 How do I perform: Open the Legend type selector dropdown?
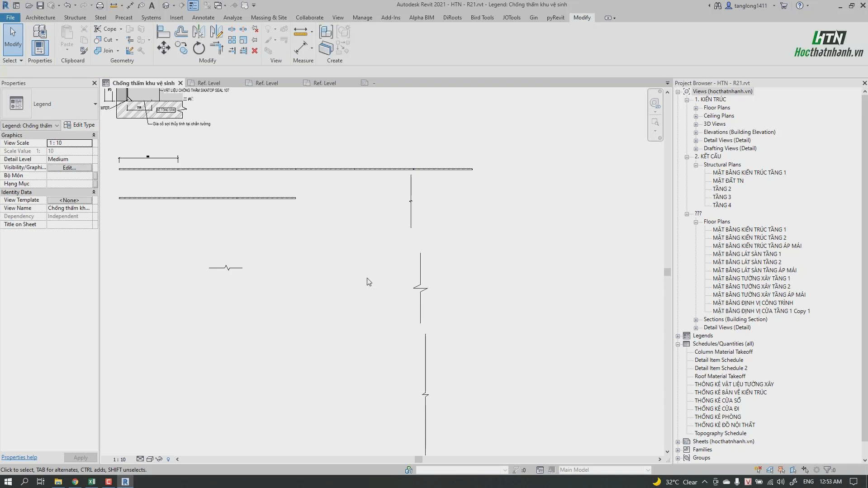point(50,104)
